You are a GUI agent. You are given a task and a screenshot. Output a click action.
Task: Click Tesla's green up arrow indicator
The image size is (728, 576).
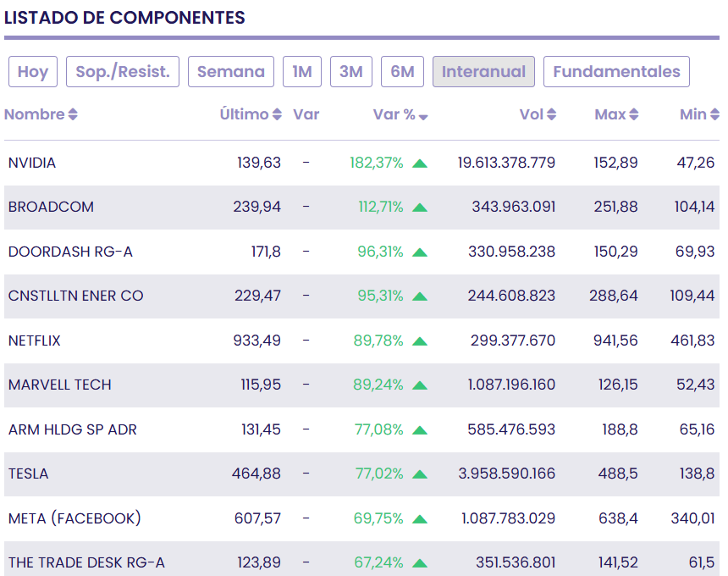pos(420,474)
